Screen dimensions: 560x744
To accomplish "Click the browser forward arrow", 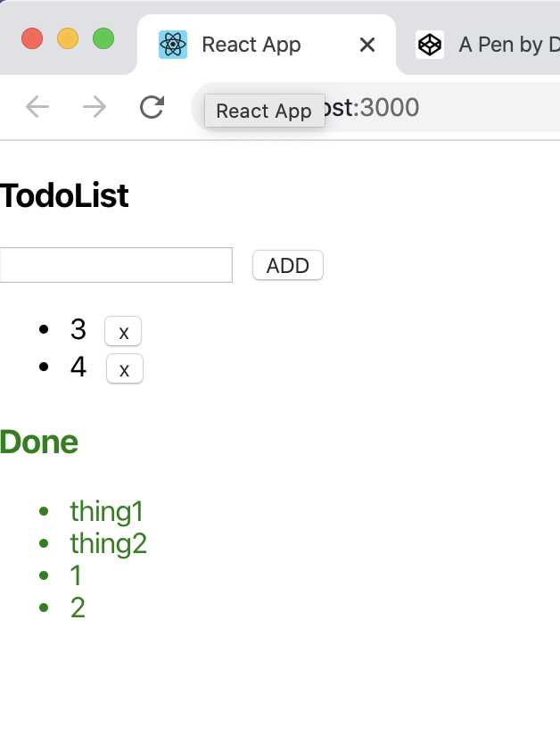I will pyautogui.click(x=95, y=107).
